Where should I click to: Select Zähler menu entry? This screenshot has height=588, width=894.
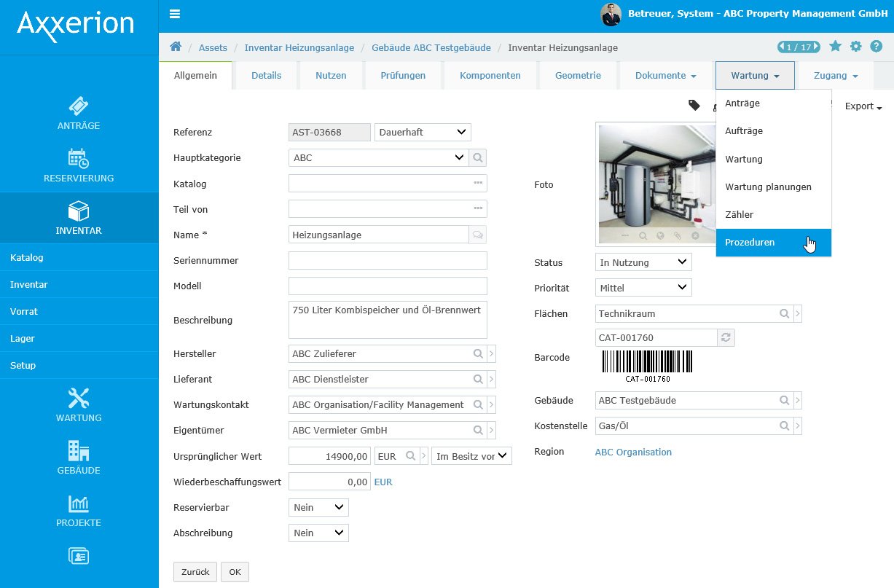(773, 214)
